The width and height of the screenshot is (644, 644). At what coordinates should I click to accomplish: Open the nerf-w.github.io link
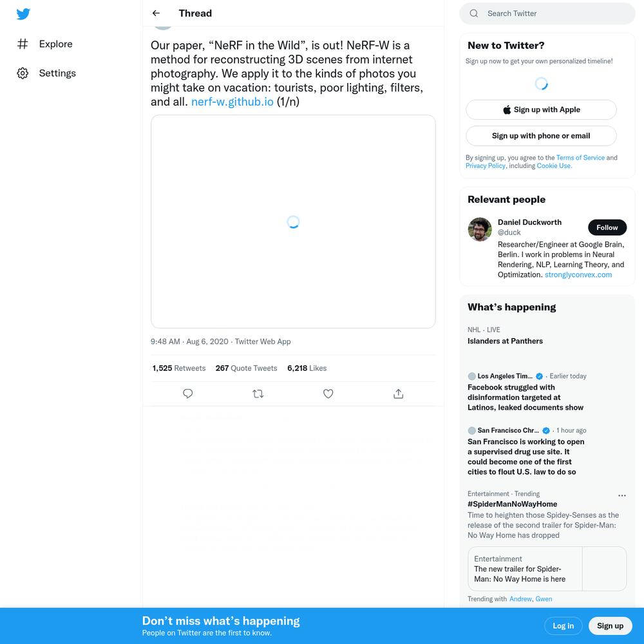tap(232, 102)
